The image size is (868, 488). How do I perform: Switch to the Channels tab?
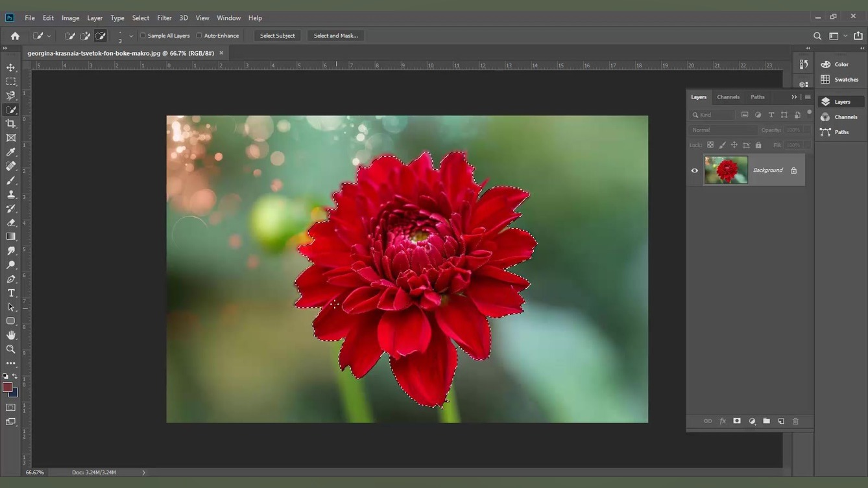point(728,97)
